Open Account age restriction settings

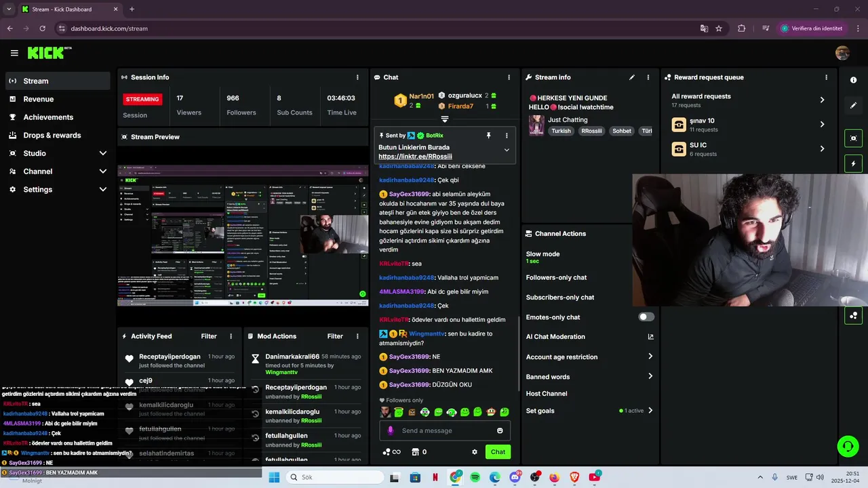pyautogui.click(x=589, y=357)
